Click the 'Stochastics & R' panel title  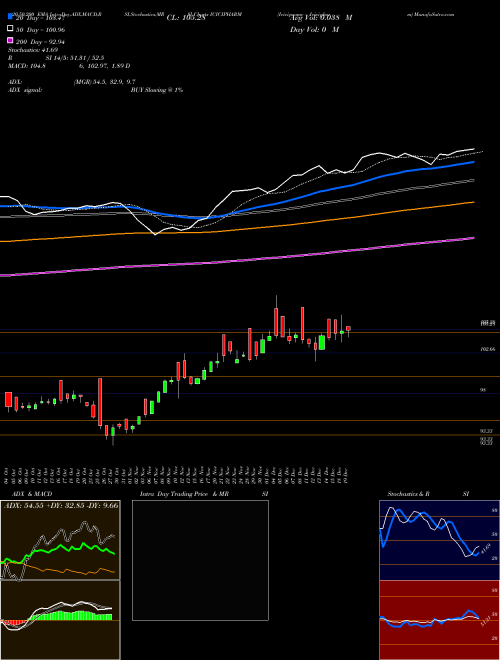pyautogui.click(x=410, y=494)
